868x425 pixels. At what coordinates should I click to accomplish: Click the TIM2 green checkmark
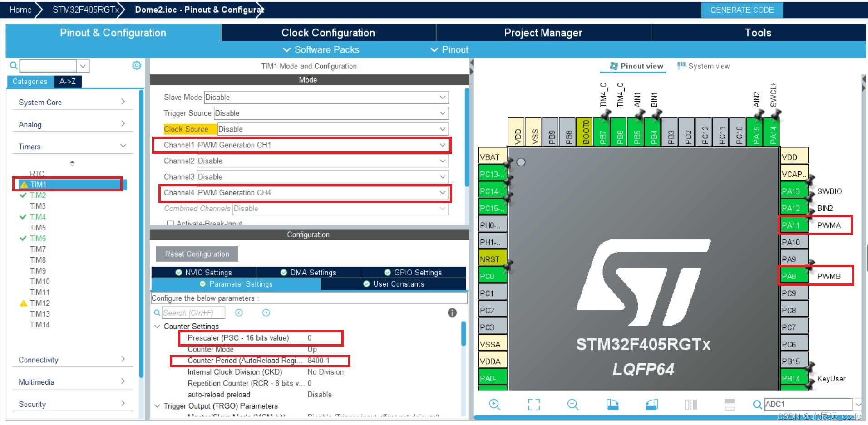click(23, 195)
